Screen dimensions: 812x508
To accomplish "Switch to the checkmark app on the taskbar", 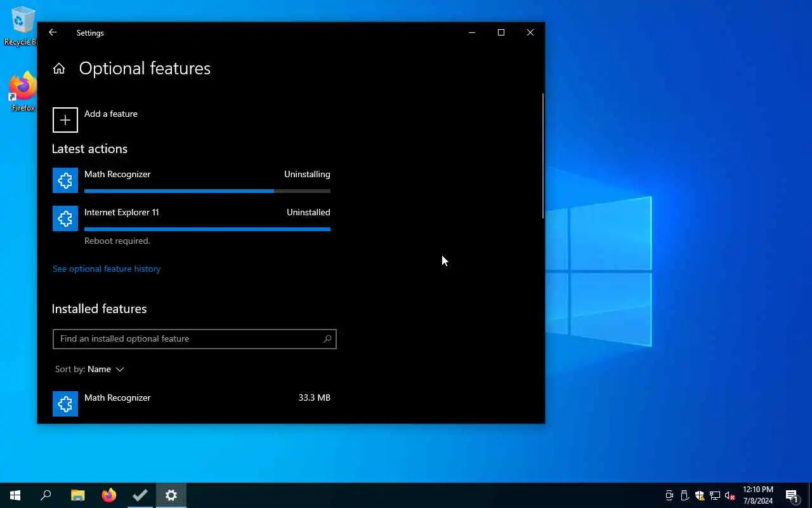I will pos(140,495).
